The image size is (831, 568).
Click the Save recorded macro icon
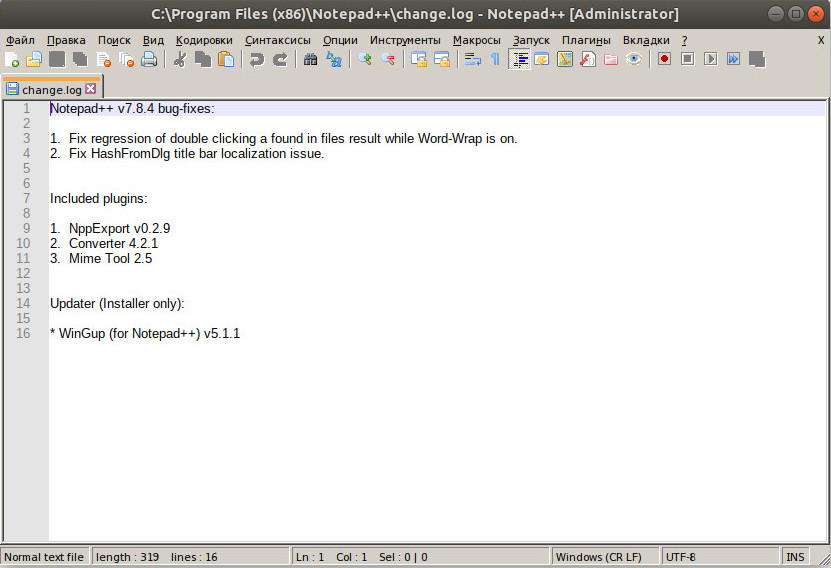757,59
